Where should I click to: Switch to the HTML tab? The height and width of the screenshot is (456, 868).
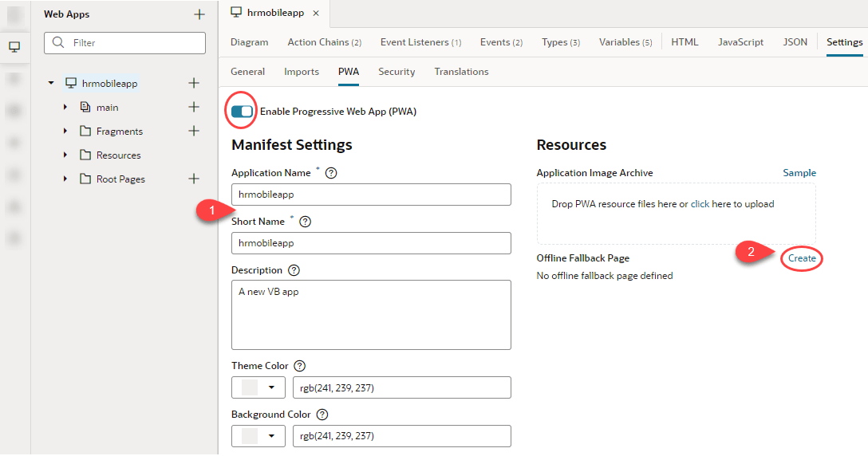[x=685, y=42]
